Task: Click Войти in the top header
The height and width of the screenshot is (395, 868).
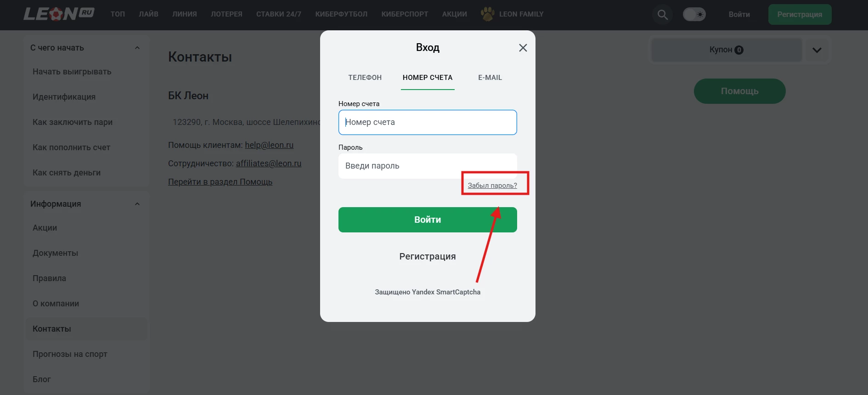Action: coord(739,14)
